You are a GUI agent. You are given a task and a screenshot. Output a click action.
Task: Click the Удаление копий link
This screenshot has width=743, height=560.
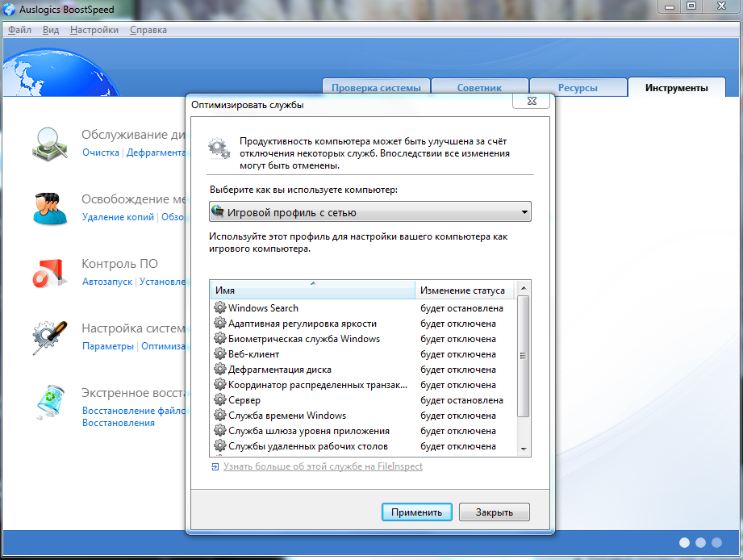coord(118,217)
